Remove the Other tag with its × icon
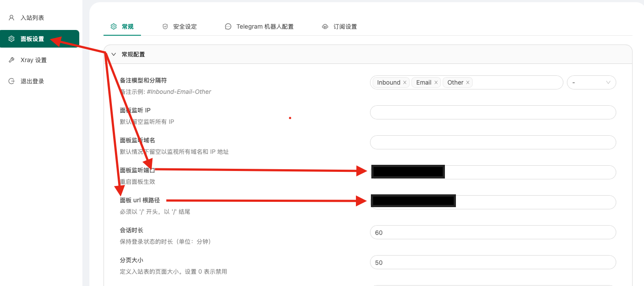Image resolution: width=644 pixels, height=286 pixels. tap(468, 82)
